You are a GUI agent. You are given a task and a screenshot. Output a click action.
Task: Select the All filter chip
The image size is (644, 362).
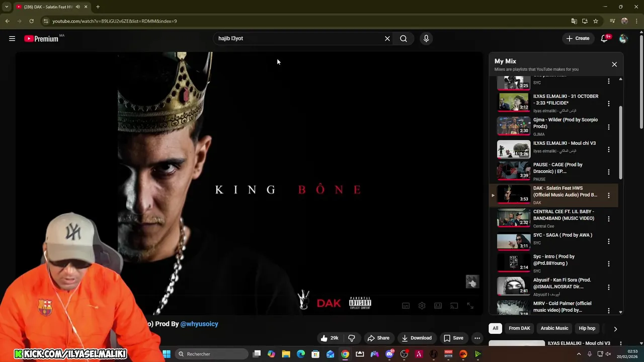click(x=495, y=328)
